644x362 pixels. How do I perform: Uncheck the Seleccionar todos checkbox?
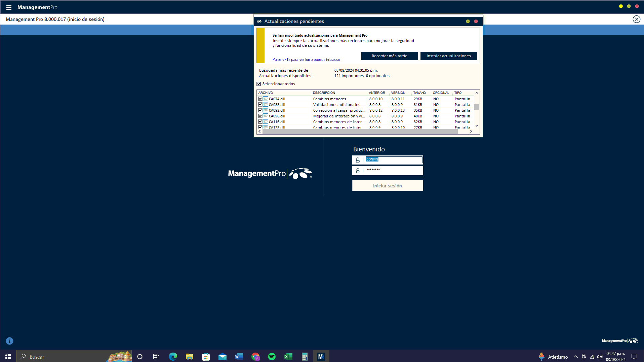coord(259,84)
